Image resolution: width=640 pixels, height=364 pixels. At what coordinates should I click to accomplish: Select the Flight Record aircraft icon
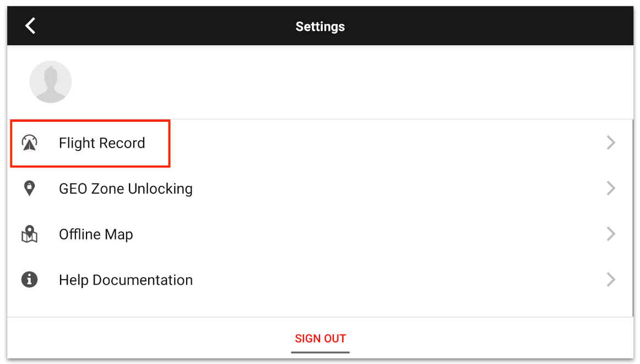[x=29, y=143]
